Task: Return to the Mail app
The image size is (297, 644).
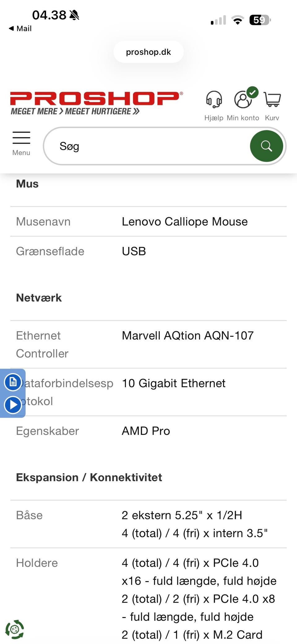Action: [x=20, y=28]
